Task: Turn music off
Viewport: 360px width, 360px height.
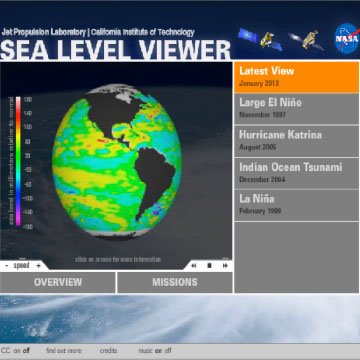Action: click(x=168, y=351)
